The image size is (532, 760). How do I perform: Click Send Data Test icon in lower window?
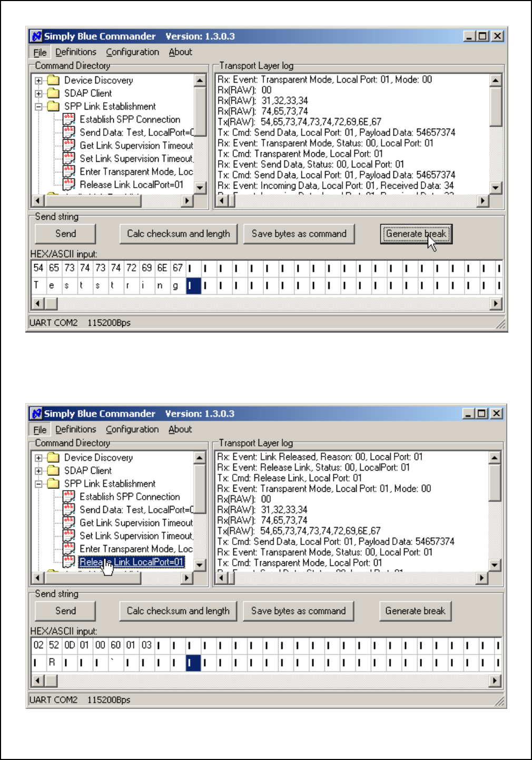[68, 510]
